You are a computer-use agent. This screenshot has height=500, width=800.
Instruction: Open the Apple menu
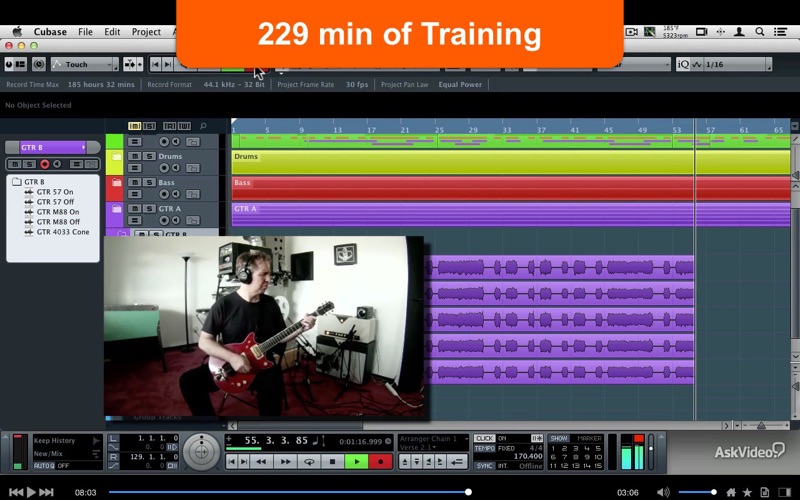point(17,32)
